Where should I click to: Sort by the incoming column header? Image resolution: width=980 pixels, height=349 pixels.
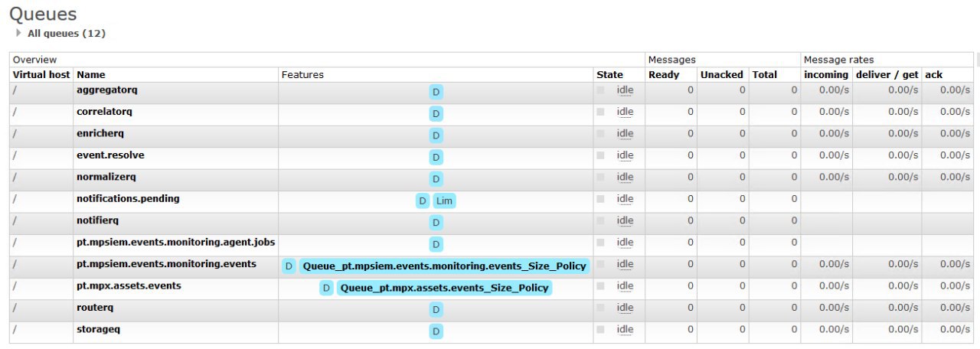pos(826,74)
